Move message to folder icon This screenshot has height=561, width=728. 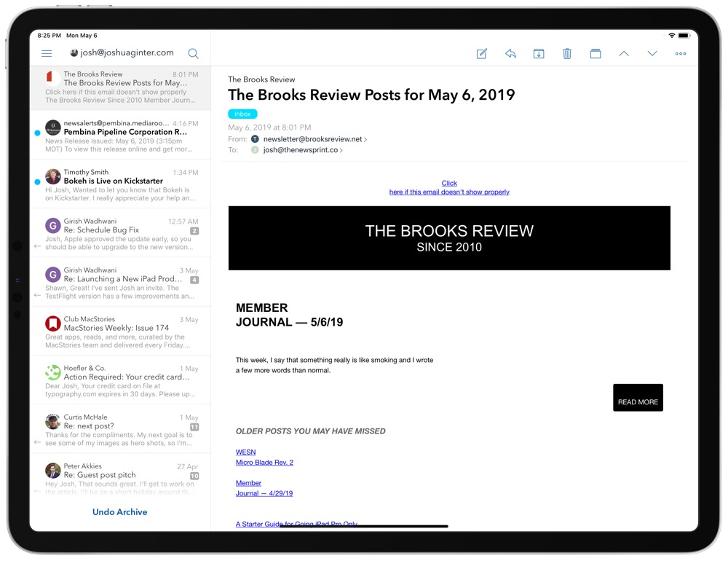pyautogui.click(x=596, y=53)
